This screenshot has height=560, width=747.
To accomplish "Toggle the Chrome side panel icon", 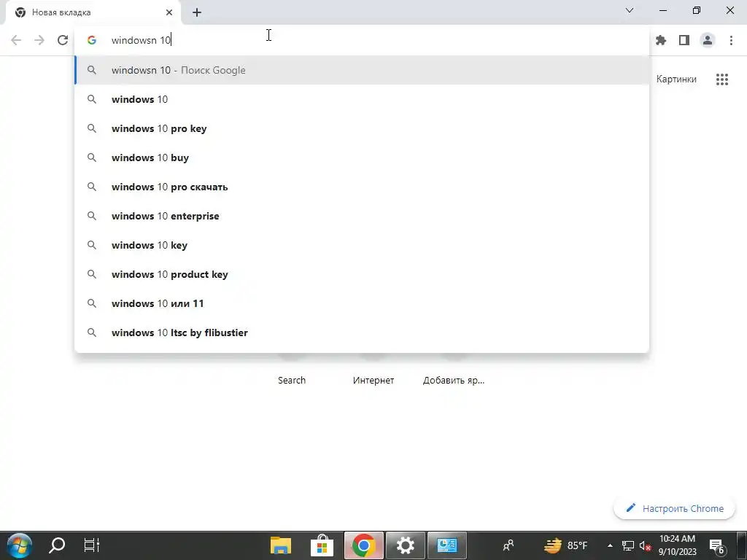I will tap(684, 40).
